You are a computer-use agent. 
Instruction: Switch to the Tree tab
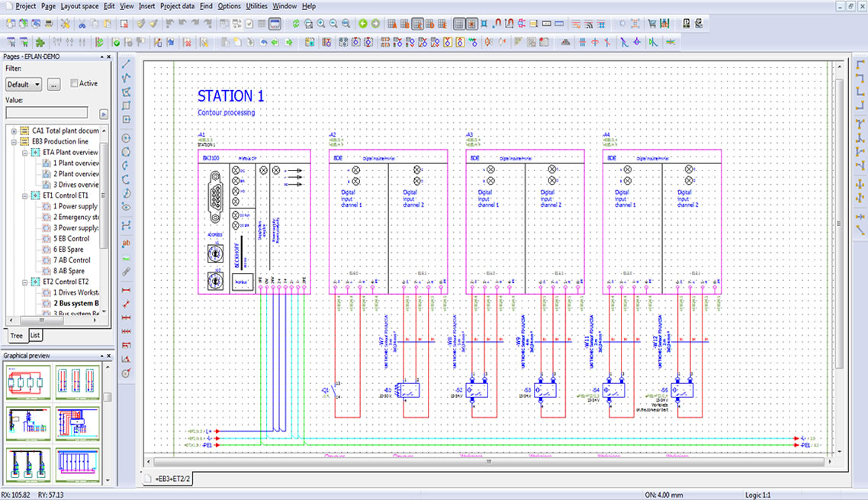tap(17, 335)
